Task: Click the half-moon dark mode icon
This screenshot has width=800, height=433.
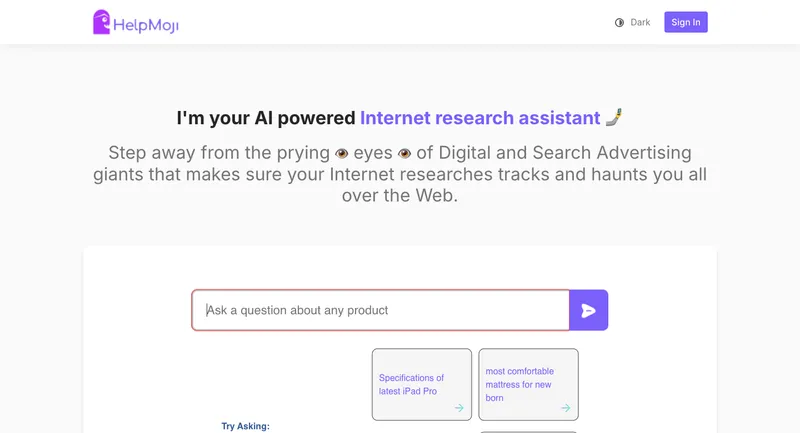Action: 619,22
